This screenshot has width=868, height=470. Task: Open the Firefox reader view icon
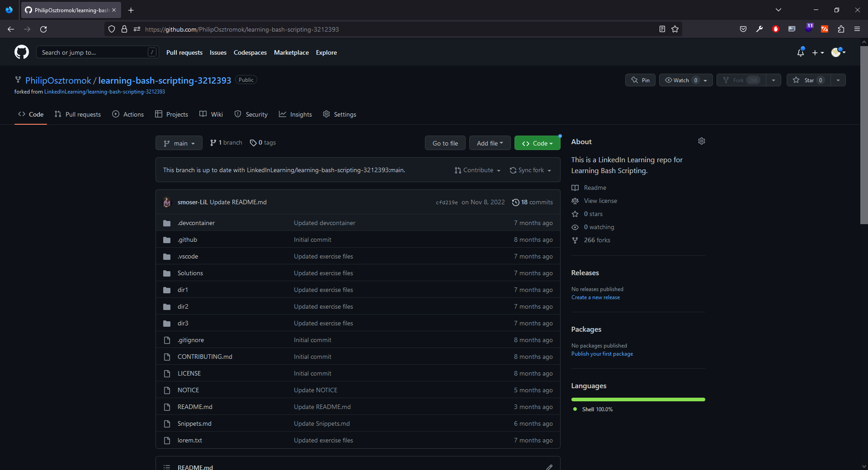(x=662, y=29)
